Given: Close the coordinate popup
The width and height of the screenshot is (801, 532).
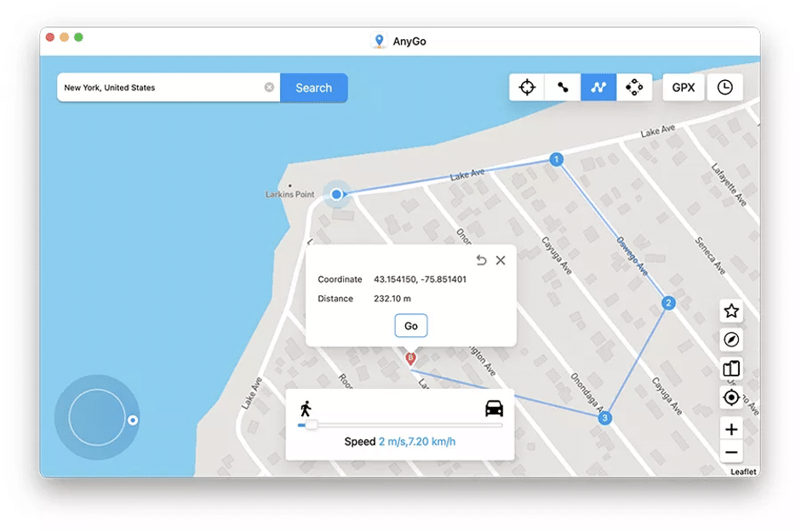Looking at the screenshot, I should (x=501, y=260).
